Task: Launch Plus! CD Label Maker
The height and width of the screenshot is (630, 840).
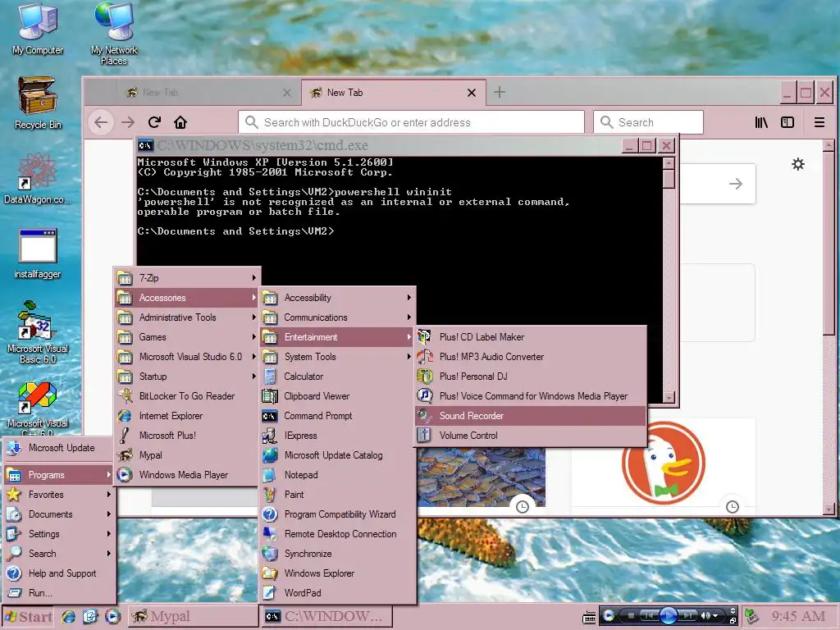Action: (x=531, y=337)
